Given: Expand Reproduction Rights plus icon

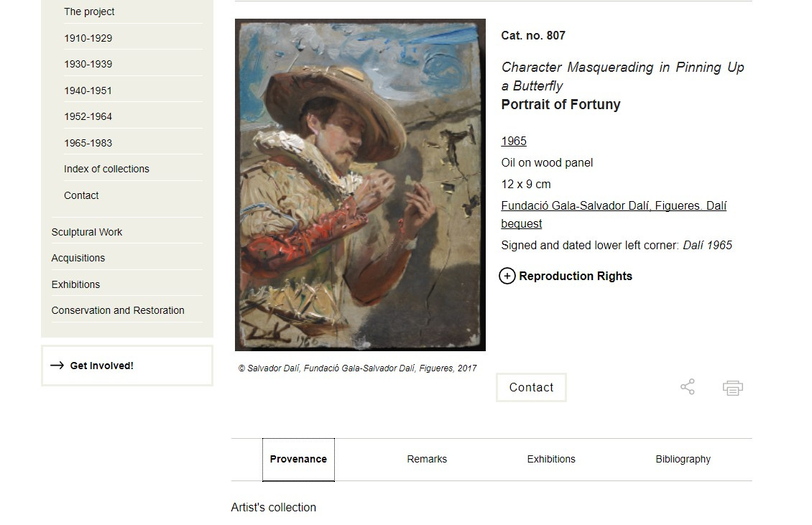Looking at the screenshot, I should 507,276.
